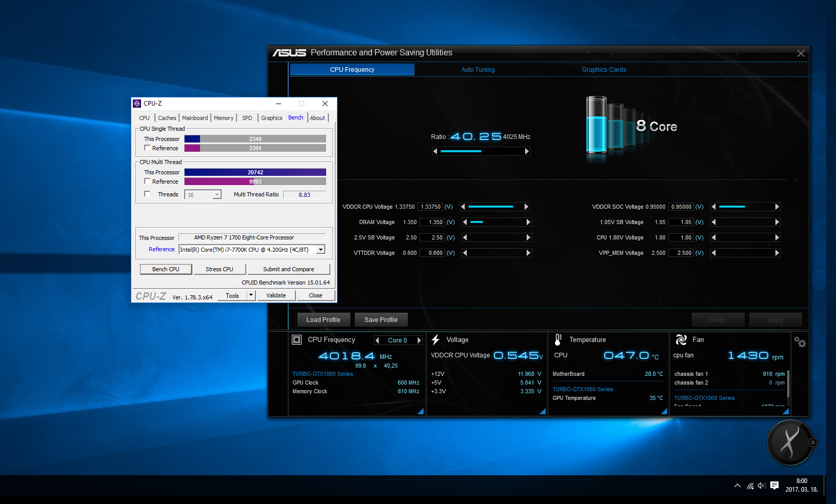The height and width of the screenshot is (504, 836).
Task: Decrease DRAM Voltage with left arrow
Action: tap(465, 222)
